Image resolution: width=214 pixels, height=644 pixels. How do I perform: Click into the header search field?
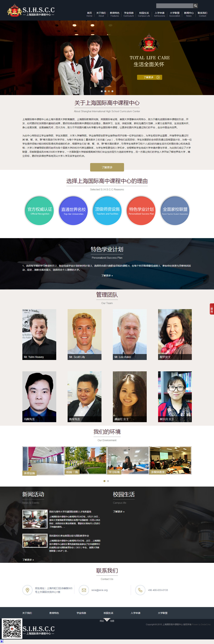175,5
